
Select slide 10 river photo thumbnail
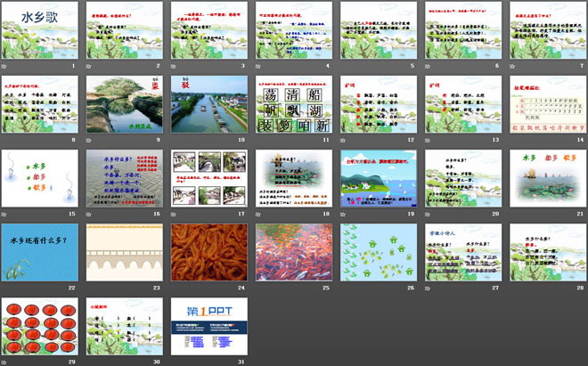pyautogui.click(x=209, y=104)
